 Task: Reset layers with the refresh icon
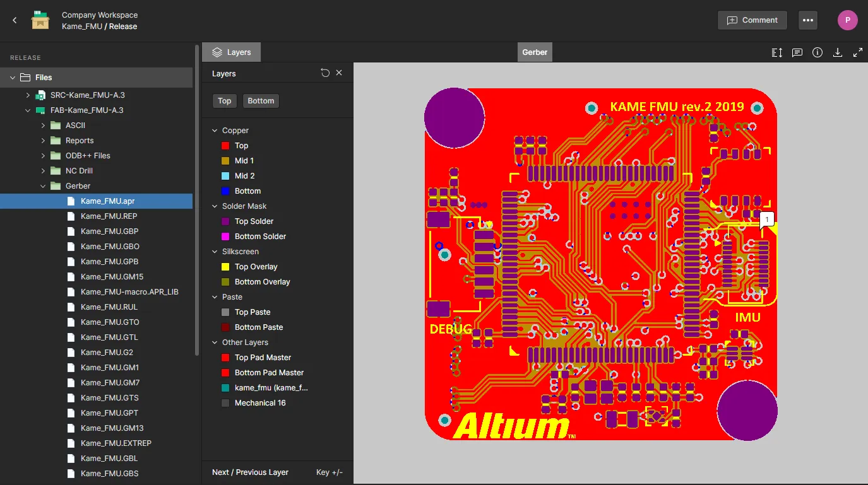click(325, 73)
